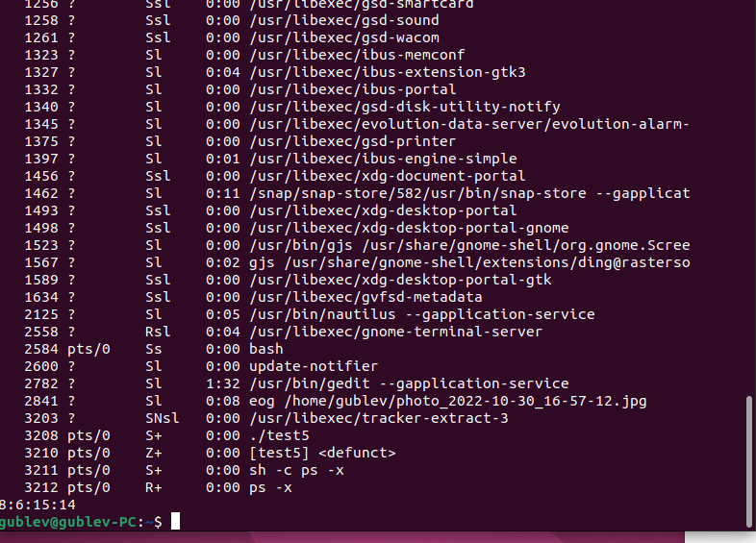The width and height of the screenshot is (756, 543).
Task: Select the line '/usr/libexec/gsd-sound'
Action: pyautogui.click(x=344, y=20)
